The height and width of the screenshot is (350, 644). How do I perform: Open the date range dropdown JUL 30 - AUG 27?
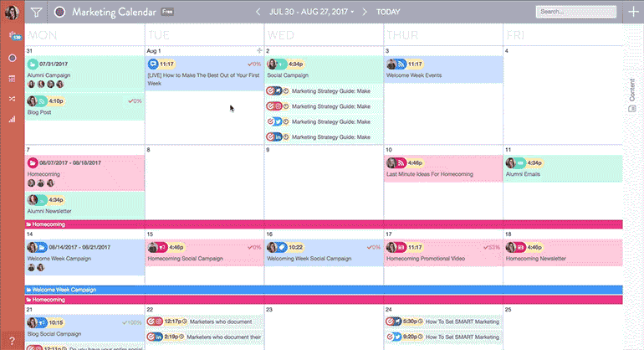pos(311,12)
